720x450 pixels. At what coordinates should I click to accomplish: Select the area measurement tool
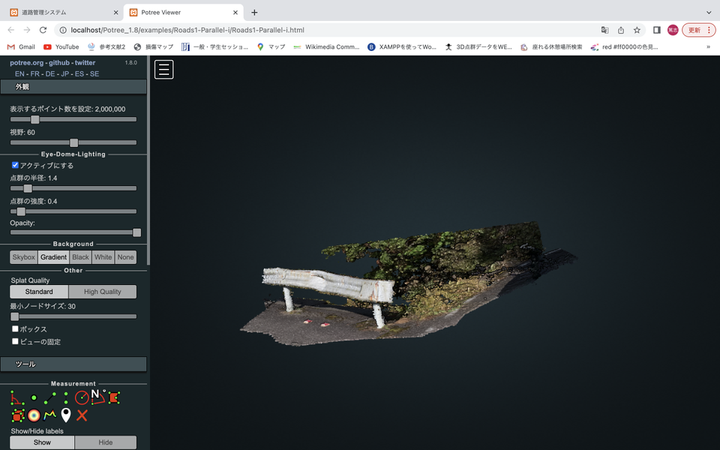tap(113, 397)
